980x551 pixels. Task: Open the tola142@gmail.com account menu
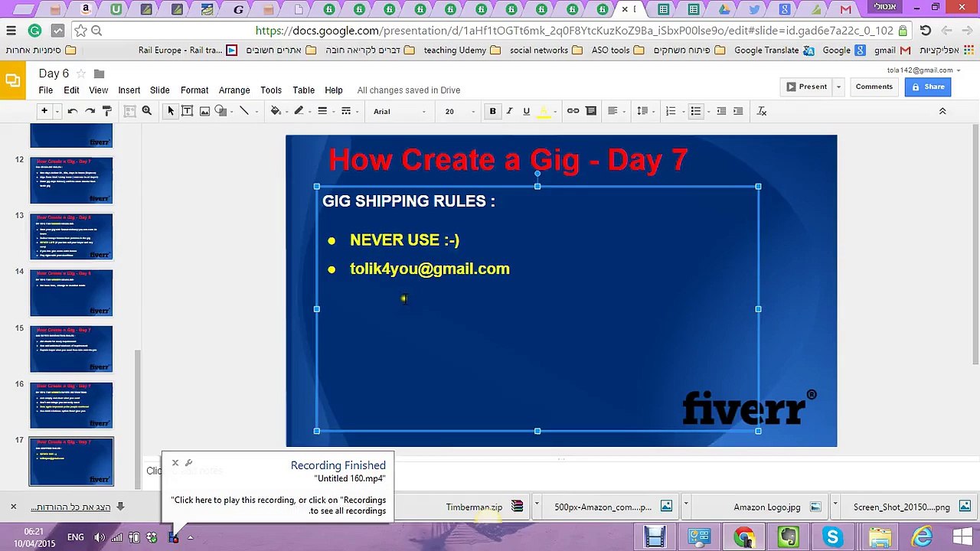point(923,70)
